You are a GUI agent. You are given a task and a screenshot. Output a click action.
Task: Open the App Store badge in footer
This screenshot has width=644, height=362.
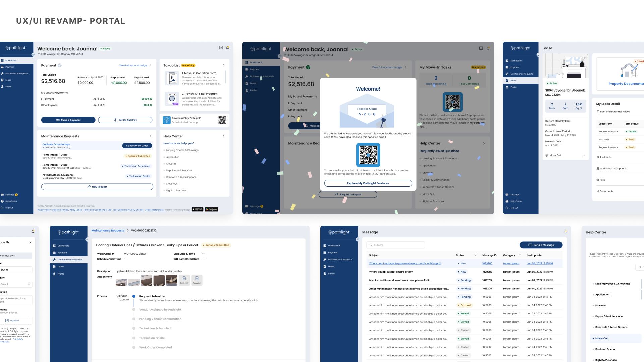tap(197, 209)
